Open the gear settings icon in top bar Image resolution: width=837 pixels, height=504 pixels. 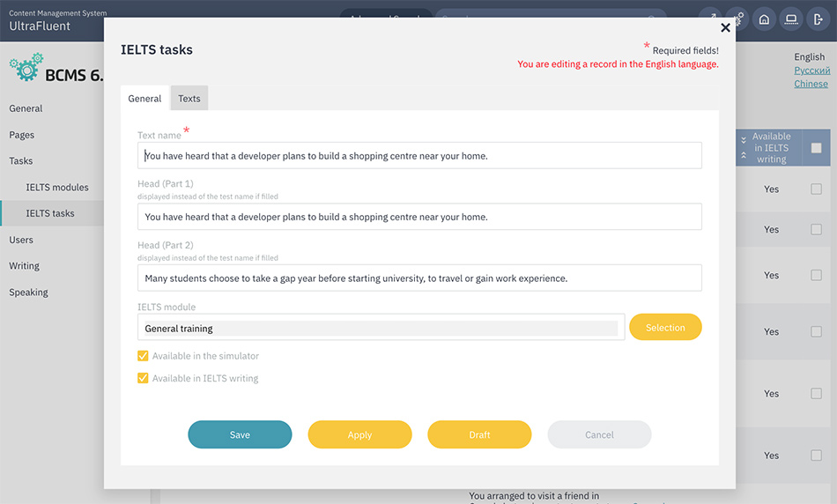click(x=739, y=19)
